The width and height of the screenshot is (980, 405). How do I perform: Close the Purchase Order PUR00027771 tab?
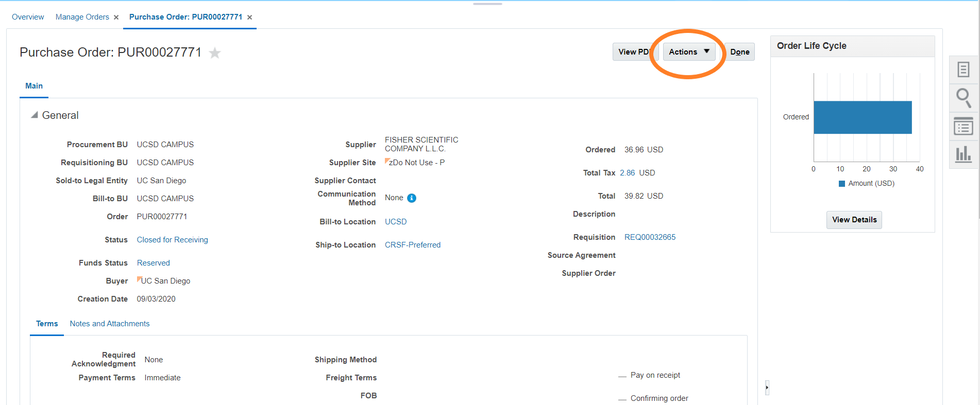[x=250, y=17]
